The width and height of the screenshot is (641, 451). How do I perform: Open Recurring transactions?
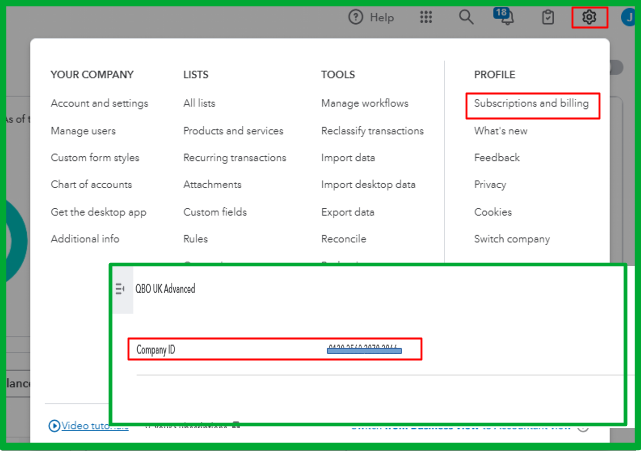tap(235, 158)
